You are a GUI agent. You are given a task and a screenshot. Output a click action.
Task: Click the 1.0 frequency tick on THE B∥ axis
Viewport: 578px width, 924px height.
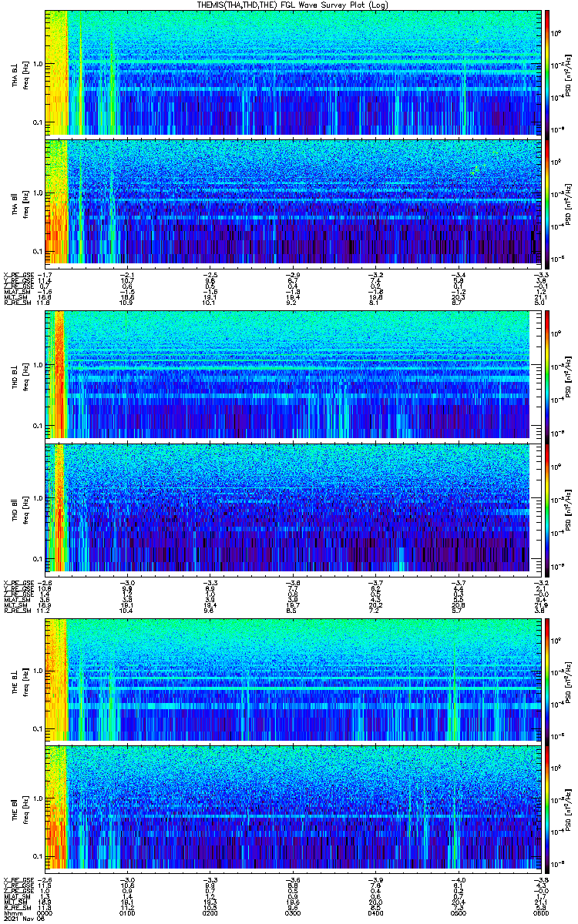pos(39,798)
